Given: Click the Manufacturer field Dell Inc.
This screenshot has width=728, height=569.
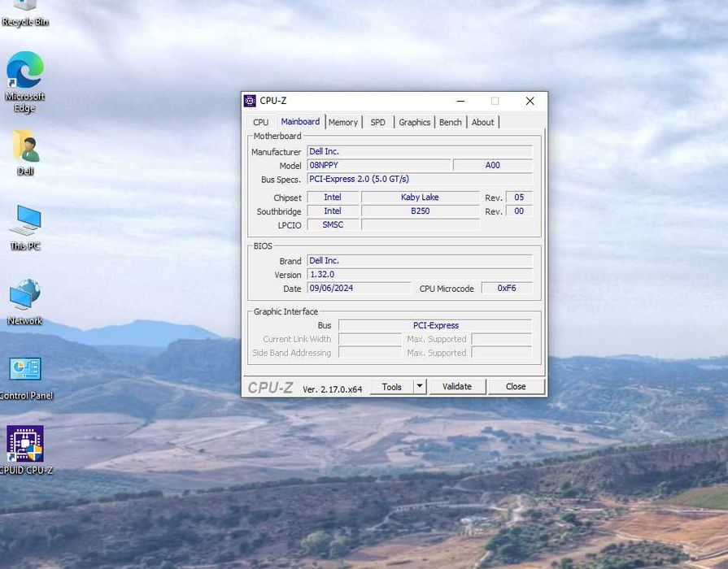Looking at the screenshot, I should tap(420, 151).
